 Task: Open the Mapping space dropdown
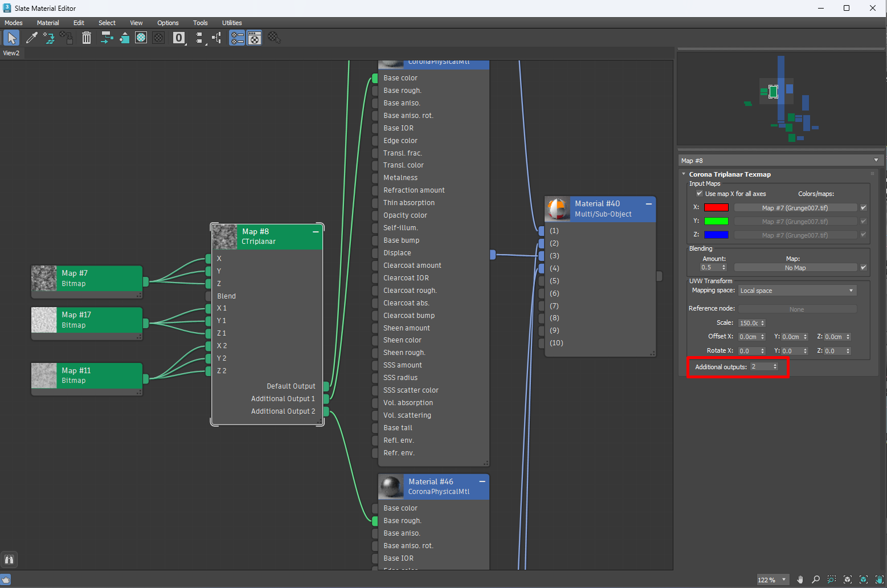pyautogui.click(x=796, y=290)
